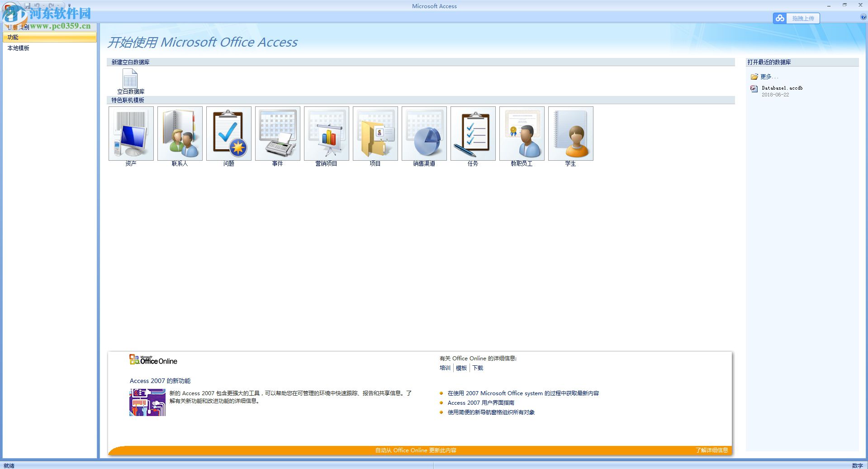Select the 销售渠道 (Sales pipeline) template
The width and height of the screenshot is (868, 469).
(x=424, y=133)
